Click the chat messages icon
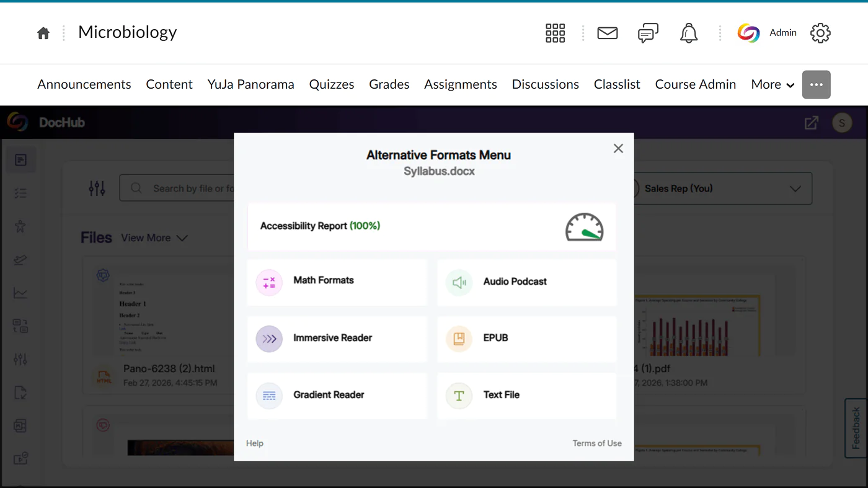The image size is (868, 488). [x=648, y=33]
